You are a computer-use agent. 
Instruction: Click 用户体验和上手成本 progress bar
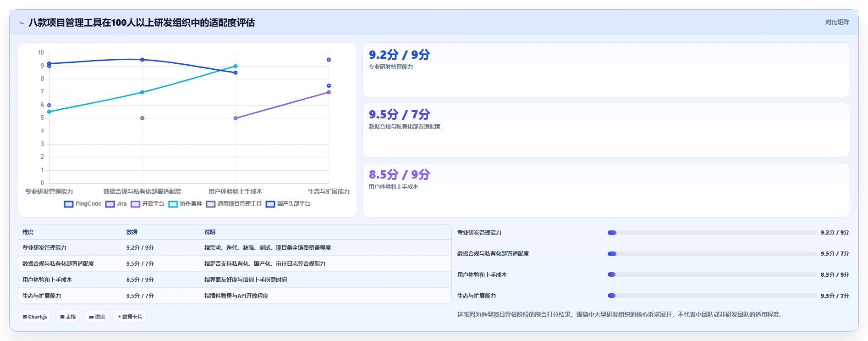coord(712,274)
